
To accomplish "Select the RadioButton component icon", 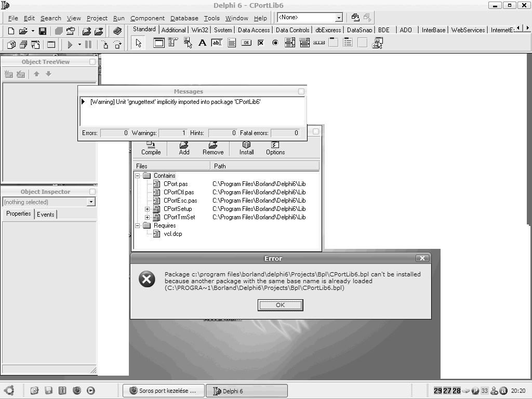I will [275, 43].
